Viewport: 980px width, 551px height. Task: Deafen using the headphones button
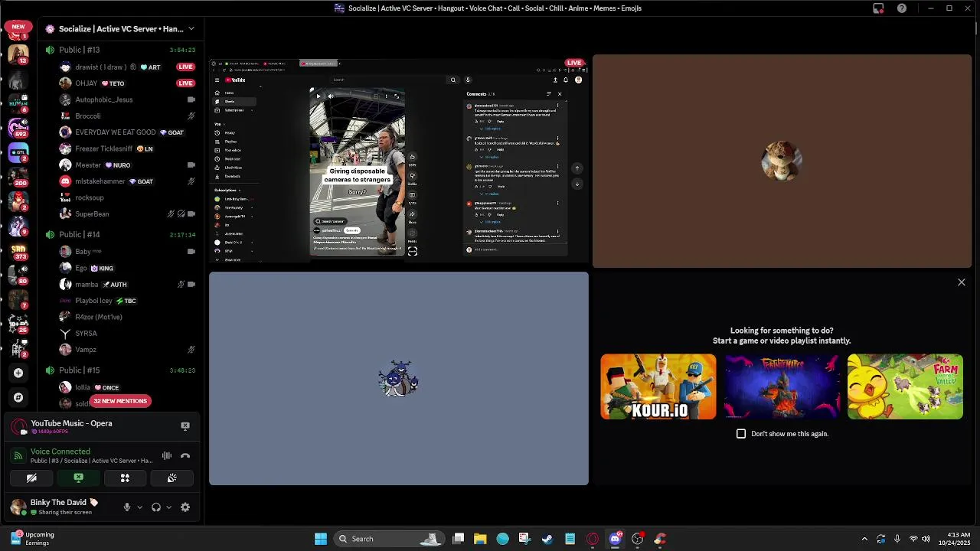click(x=156, y=507)
